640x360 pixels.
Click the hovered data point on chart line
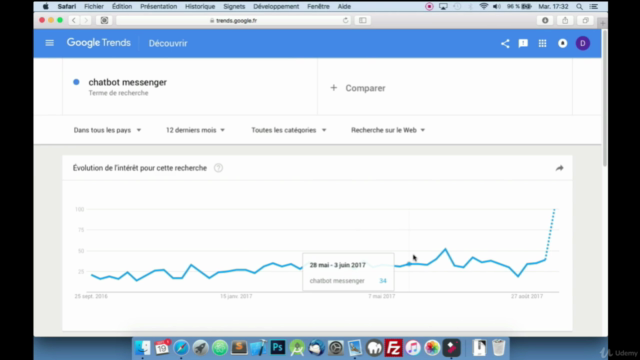(x=409, y=264)
